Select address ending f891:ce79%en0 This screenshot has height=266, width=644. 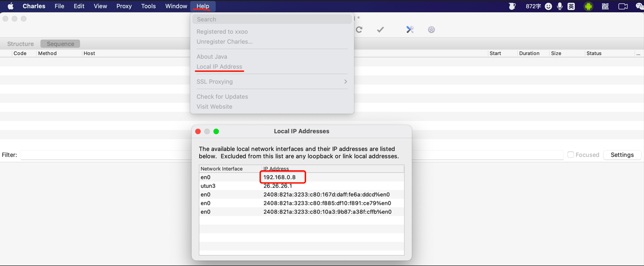[x=327, y=203]
